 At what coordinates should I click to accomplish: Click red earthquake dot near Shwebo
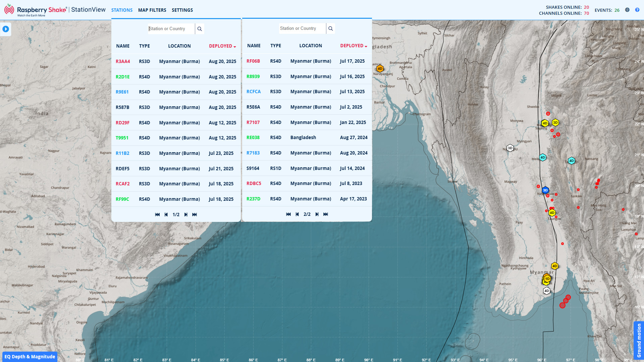[x=548, y=114]
